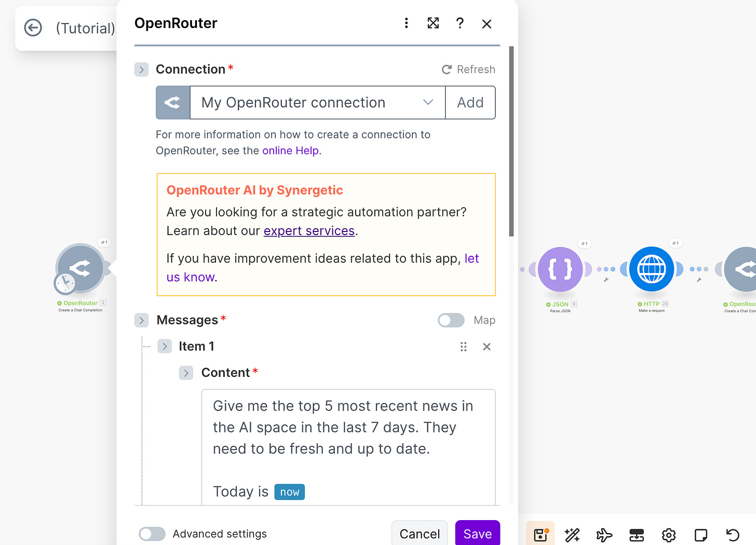
Task: Follow the expert services link
Action: click(309, 231)
